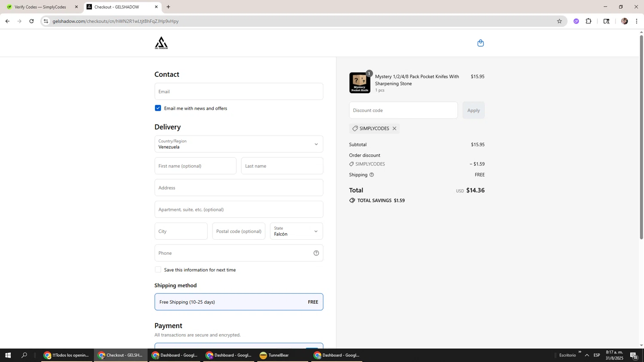Click ESP language indicator in taskbar
Image resolution: width=644 pixels, height=362 pixels.
(x=597, y=355)
